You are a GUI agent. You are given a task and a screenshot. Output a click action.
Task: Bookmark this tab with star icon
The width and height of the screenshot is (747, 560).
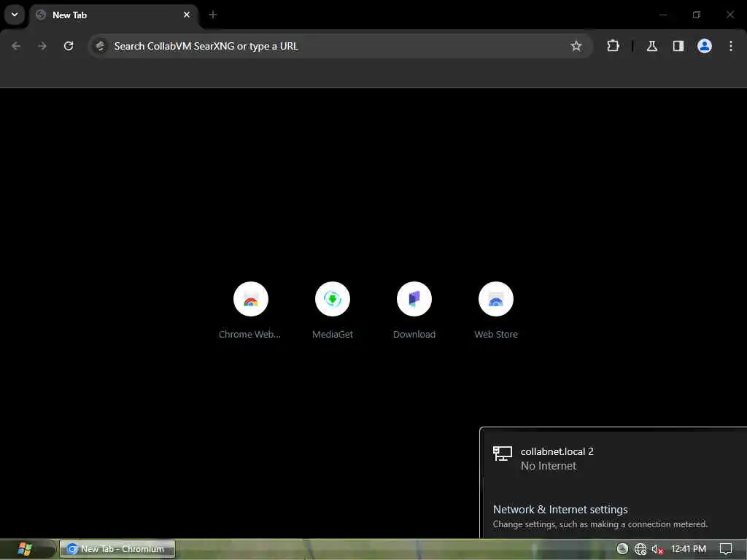pyautogui.click(x=576, y=46)
